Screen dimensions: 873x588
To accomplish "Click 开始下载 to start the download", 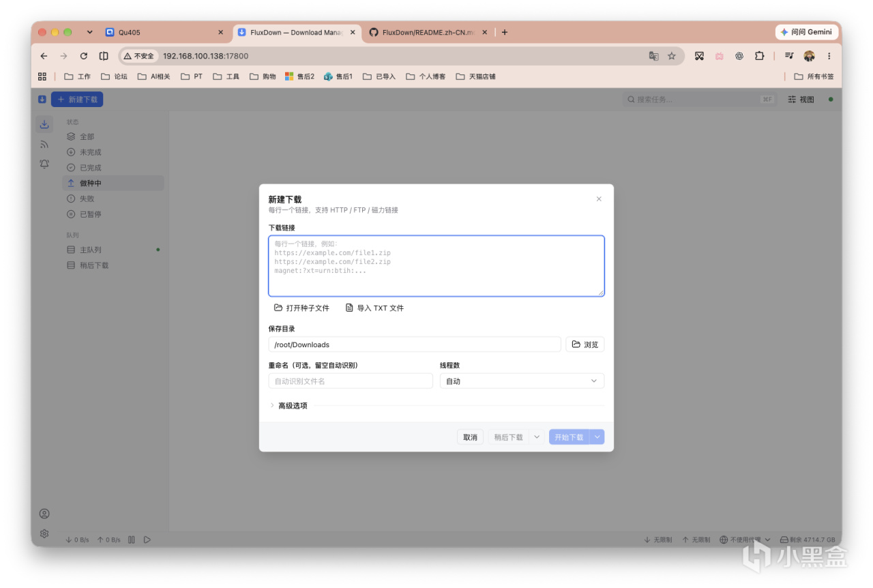I will tap(569, 437).
